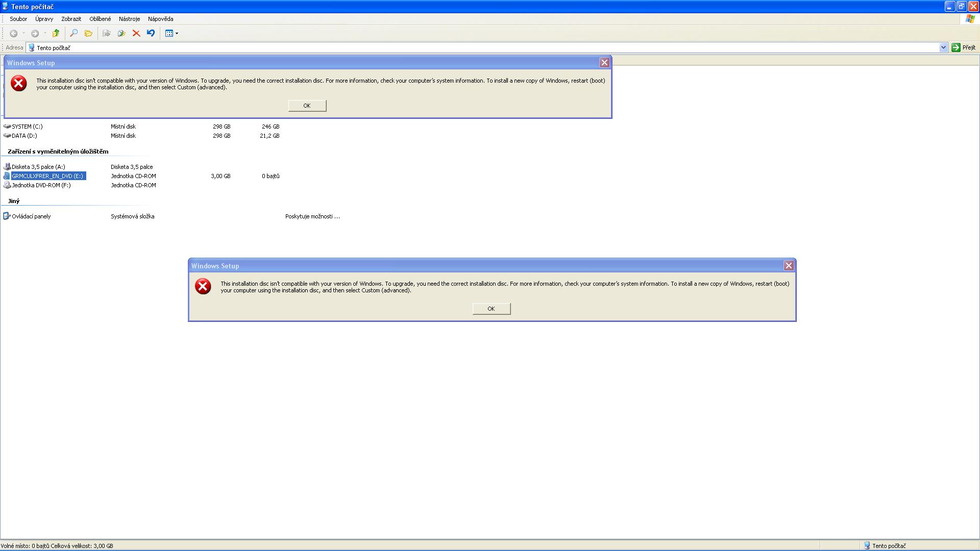Close the upper Windows Setup dialog
This screenshot has width=980, height=551.
[x=604, y=63]
